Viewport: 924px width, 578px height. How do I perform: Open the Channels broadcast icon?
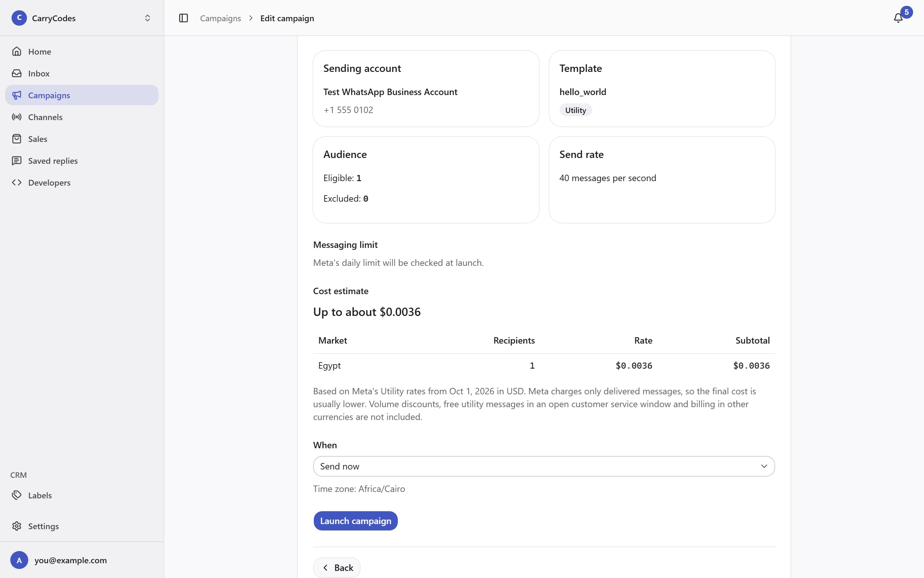coord(16,117)
